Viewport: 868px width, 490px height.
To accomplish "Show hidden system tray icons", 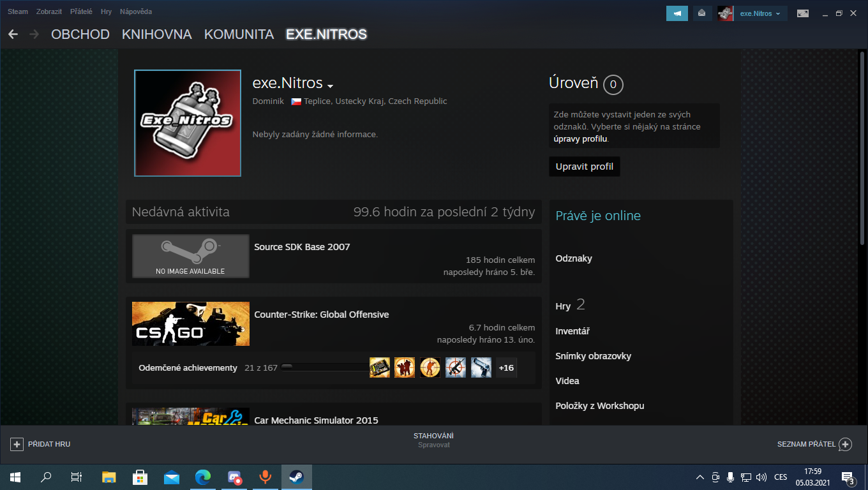I will pyautogui.click(x=700, y=477).
